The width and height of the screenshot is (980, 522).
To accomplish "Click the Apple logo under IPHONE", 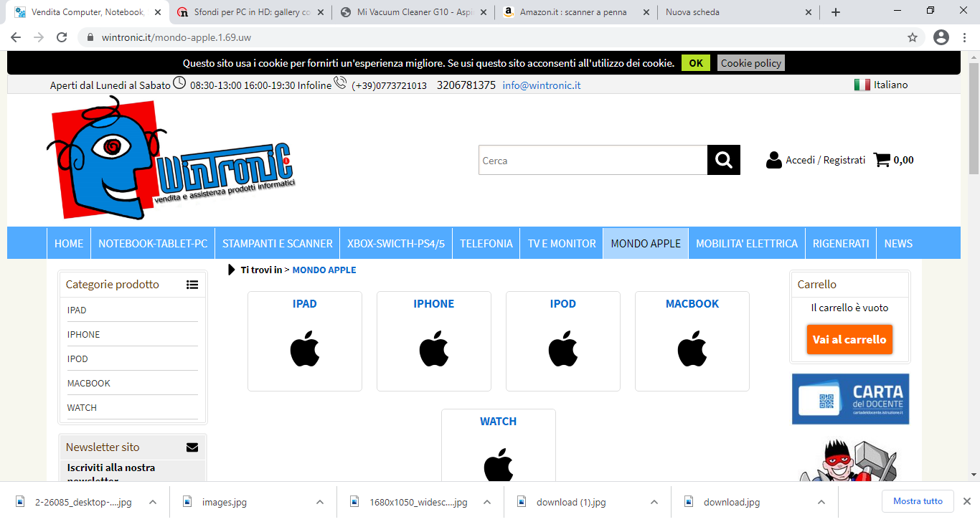I will coord(434,349).
